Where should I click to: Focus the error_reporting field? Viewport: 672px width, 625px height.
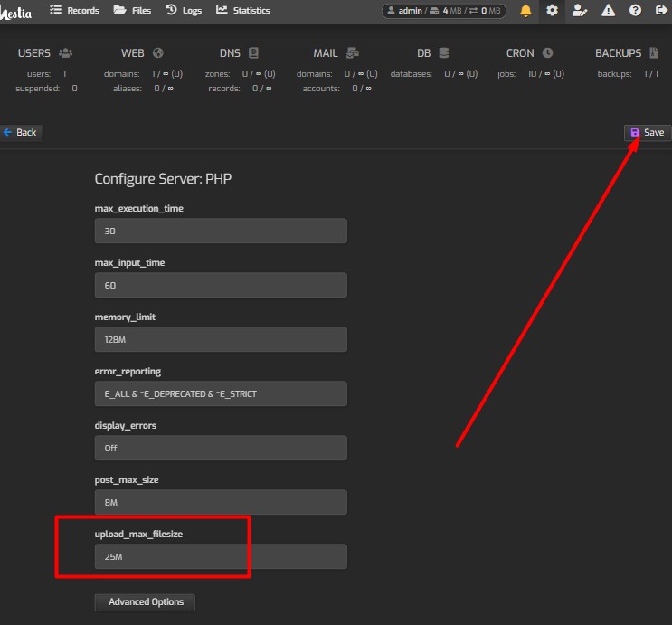221,394
